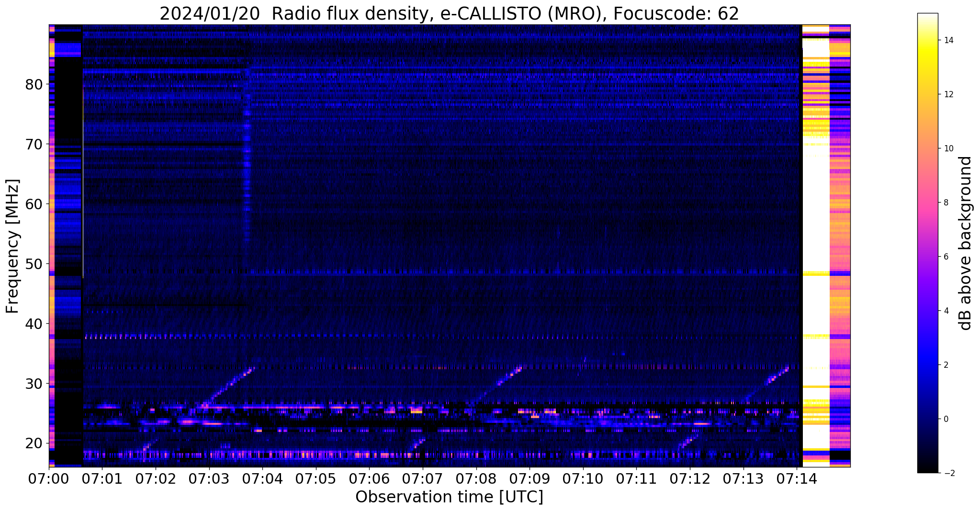Click the colorbar tick label 12
Screen dimensions: 980x511
point(948,94)
